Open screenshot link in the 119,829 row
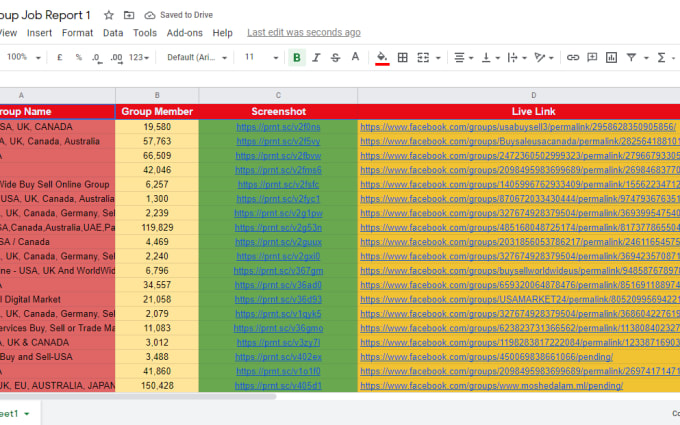Image resolution: width=680 pixels, height=425 pixels. pos(278,228)
